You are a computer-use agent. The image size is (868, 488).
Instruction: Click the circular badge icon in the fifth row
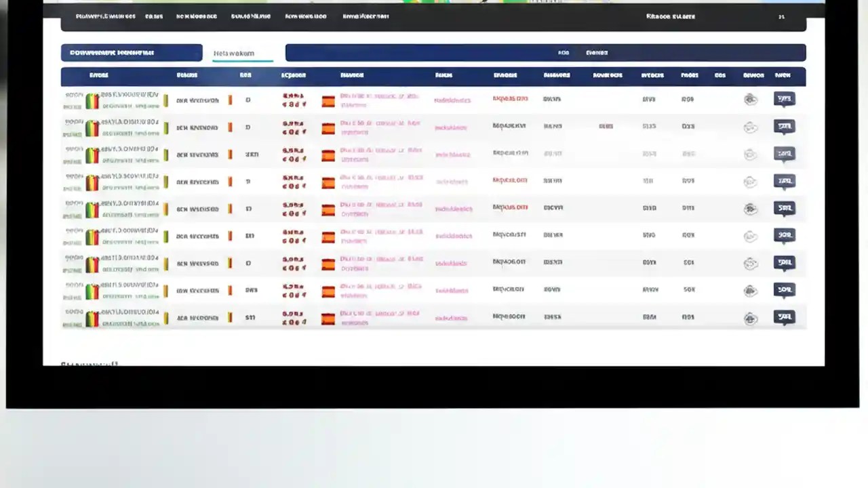click(x=750, y=208)
